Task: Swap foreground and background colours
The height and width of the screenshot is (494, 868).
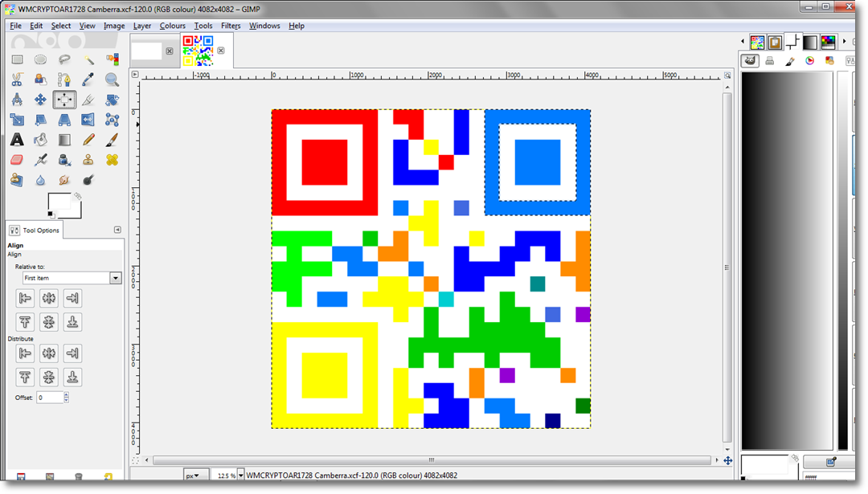Action: (78, 196)
